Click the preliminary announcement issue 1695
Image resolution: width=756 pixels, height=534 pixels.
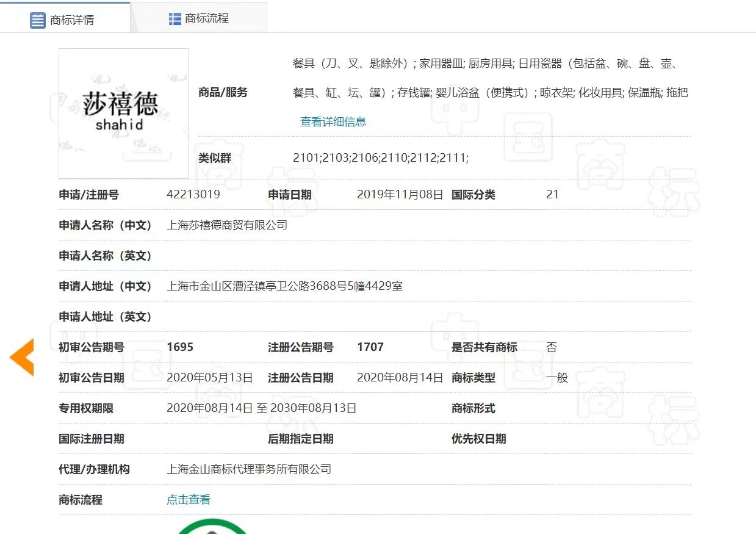click(180, 347)
